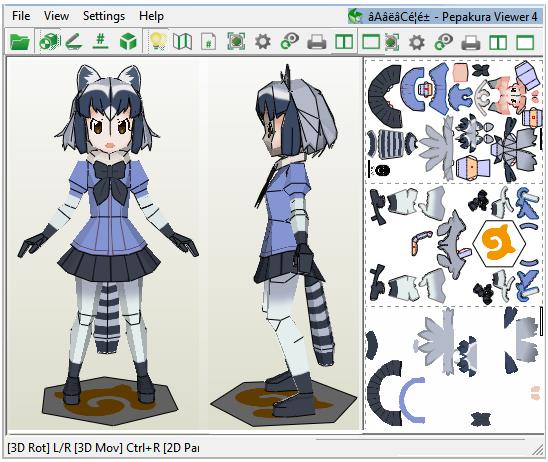Print using the leftmost printer icon

[317, 42]
